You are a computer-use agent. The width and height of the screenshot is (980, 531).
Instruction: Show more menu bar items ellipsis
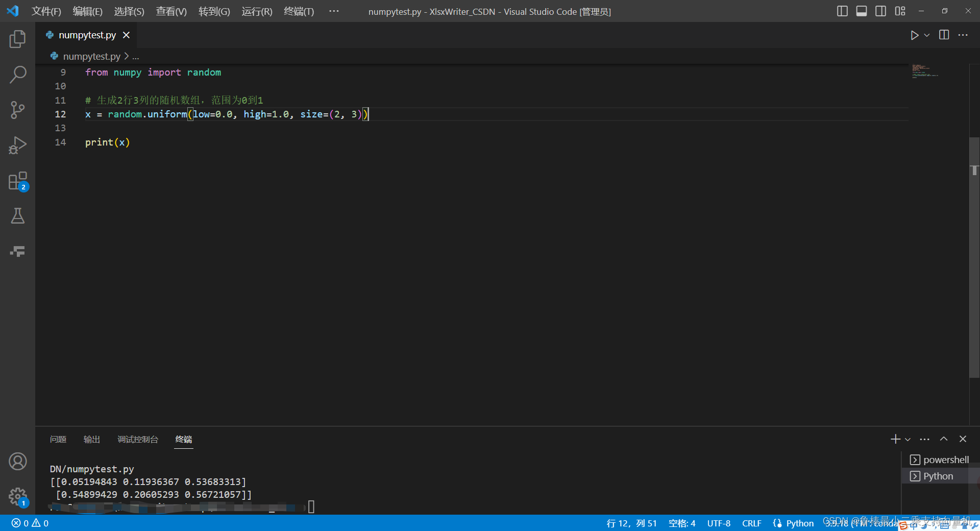(334, 11)
